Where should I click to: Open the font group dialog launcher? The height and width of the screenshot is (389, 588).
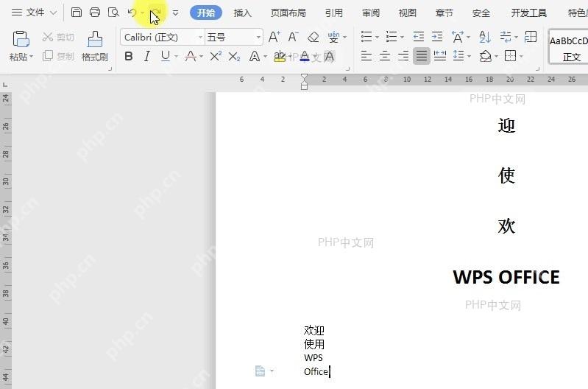(x=347, y=69)
